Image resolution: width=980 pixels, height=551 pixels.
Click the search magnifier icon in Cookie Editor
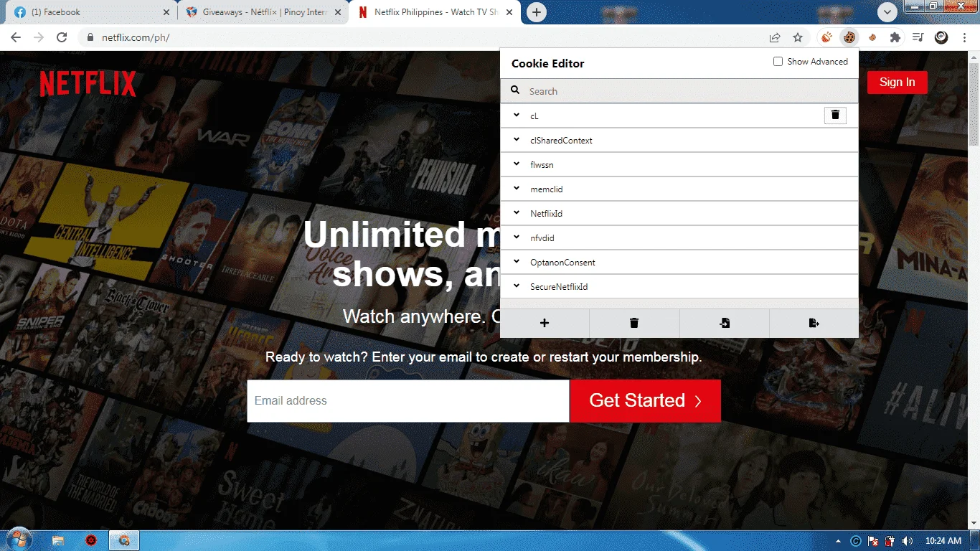515,90
